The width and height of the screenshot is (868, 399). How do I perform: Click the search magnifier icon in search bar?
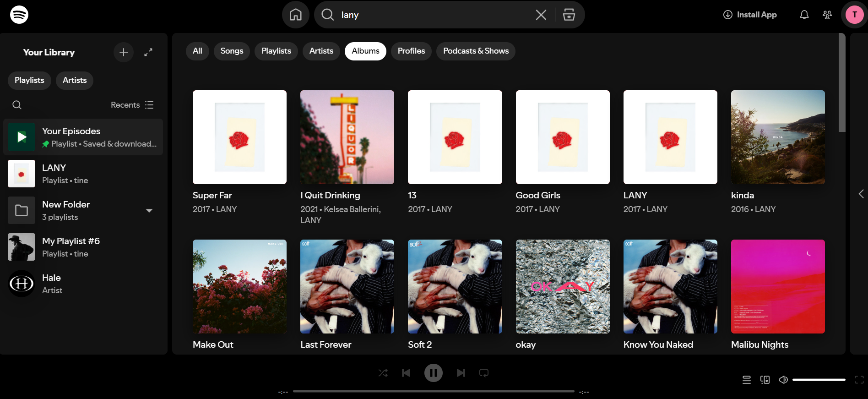(x=327, y=15)
